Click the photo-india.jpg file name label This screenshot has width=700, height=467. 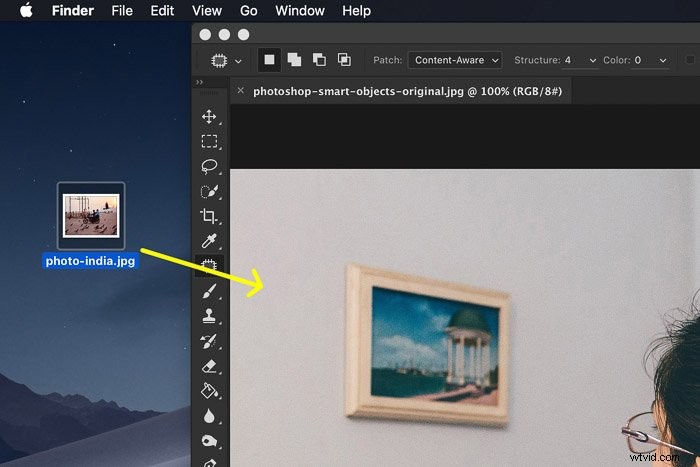coord(90,261)
